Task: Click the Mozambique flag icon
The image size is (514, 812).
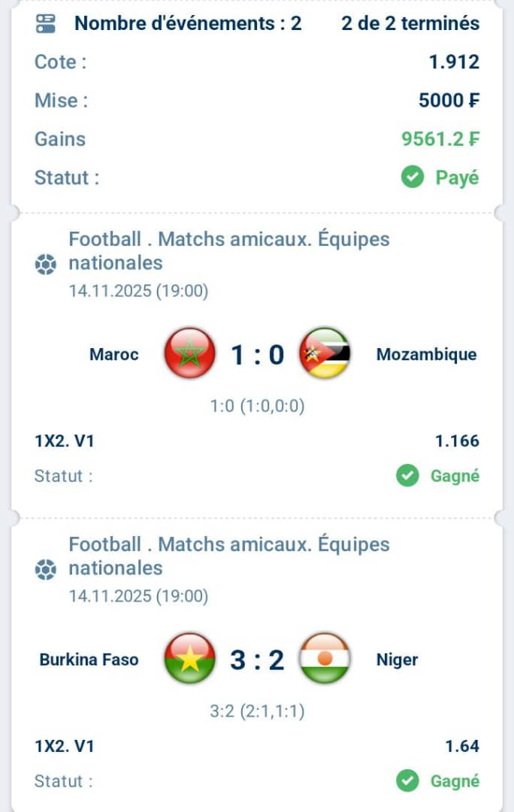Action: pyautogui.click(x=324, y=353)
